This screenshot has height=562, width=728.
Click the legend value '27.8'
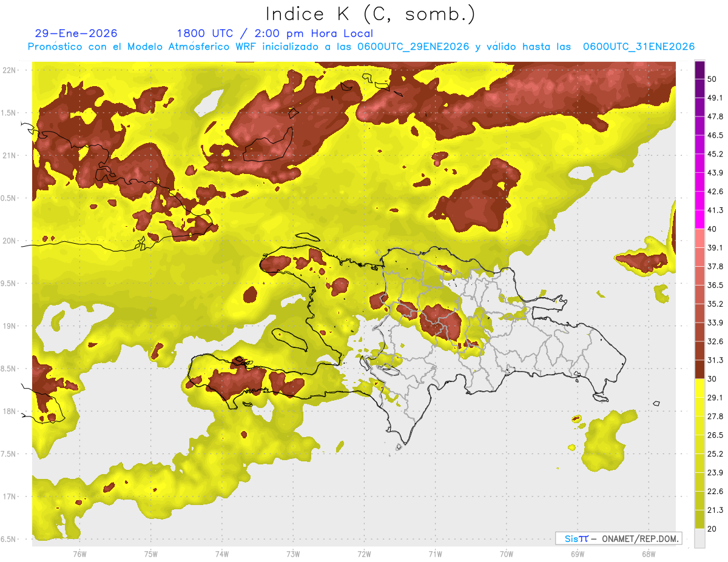click(715, 416)
